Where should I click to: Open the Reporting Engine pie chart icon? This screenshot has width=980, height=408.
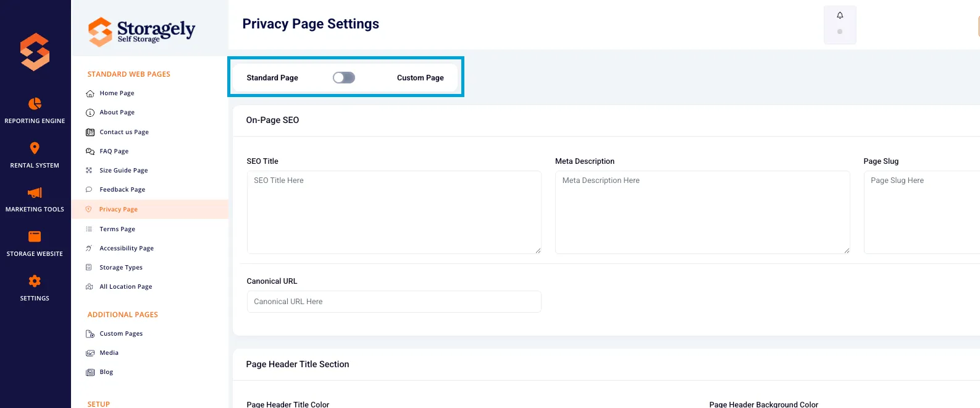point(35,103)
